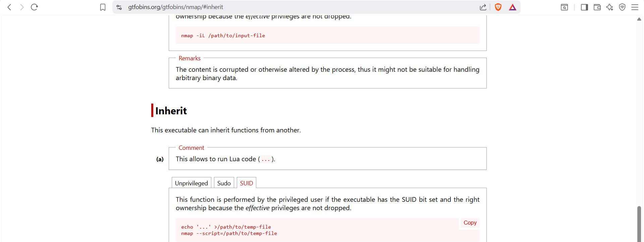Open the browser hamburger menu
Image resolution: width=644 pixels, height=242 pixels.
coord(635,7)
